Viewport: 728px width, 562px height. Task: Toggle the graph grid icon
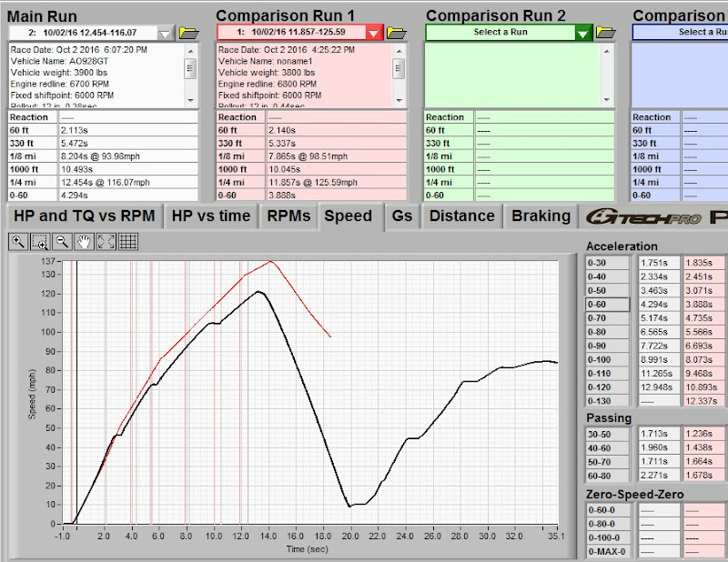coord(128,242)
